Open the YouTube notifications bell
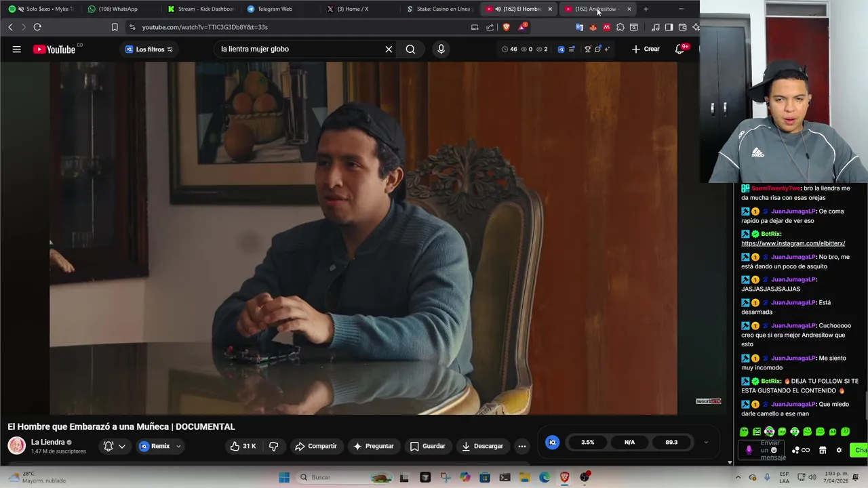The height and width of the screenshot is (488, 868). pyautogui.click(x=680, y=49)
